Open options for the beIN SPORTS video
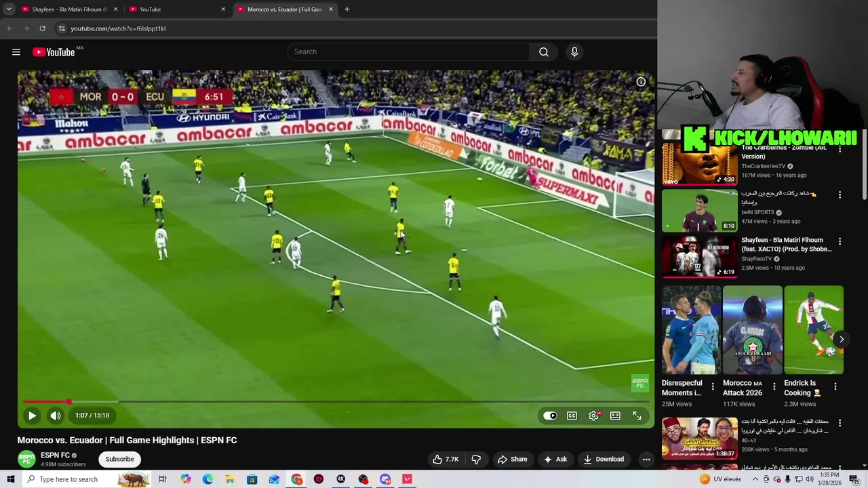This screenshot has width=868, height=488. (840, 195)
